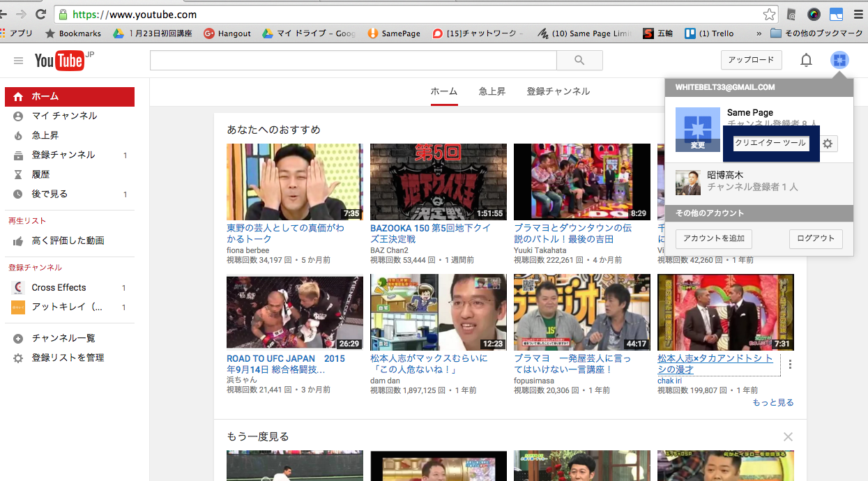Click 登録チャンネル red section header in sidebar
This screenshot has height=481, width=868.
pyautogui.click(x=35, y=268)
